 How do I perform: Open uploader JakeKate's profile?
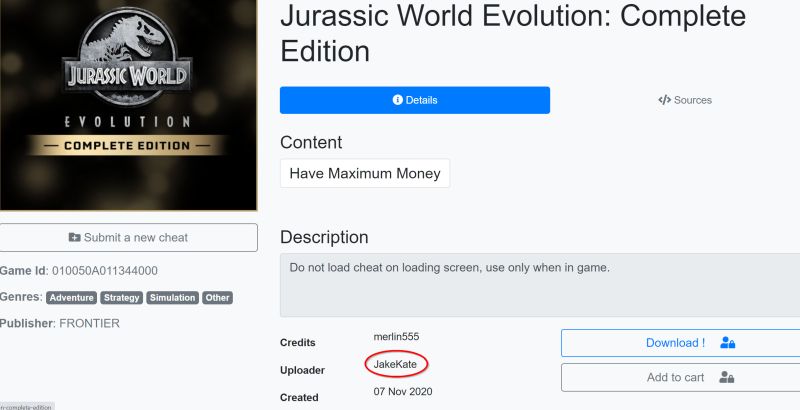click(395, 364)
